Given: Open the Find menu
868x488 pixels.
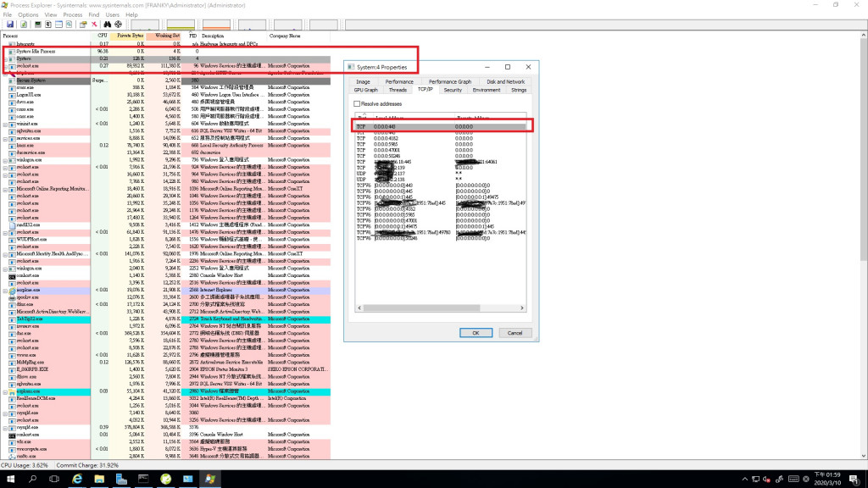Looking at the screenshot, I should point(93,15).
